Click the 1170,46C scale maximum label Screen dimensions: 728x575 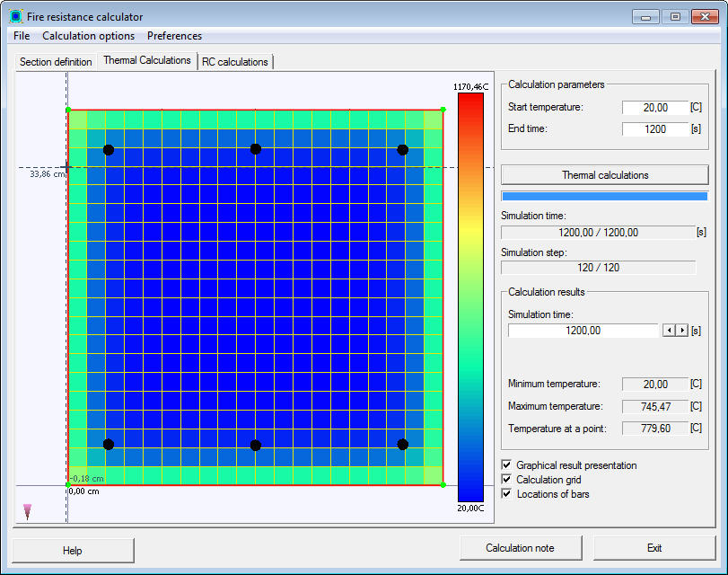point(470,87)
